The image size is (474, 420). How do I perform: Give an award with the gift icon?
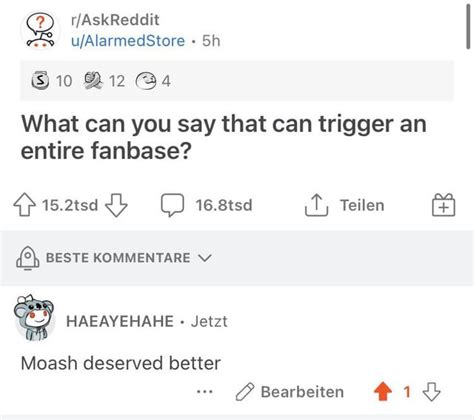click(x=444, y=205)
